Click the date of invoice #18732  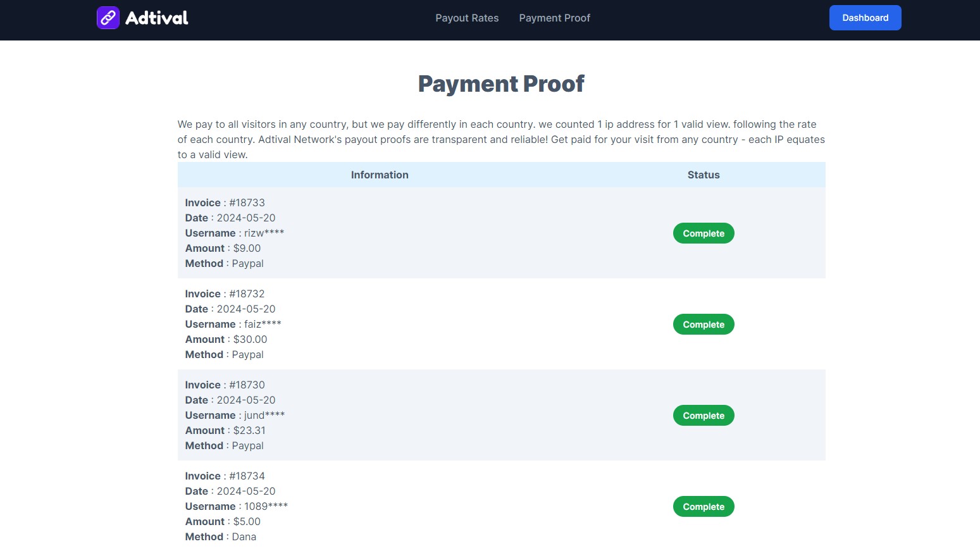246,309
